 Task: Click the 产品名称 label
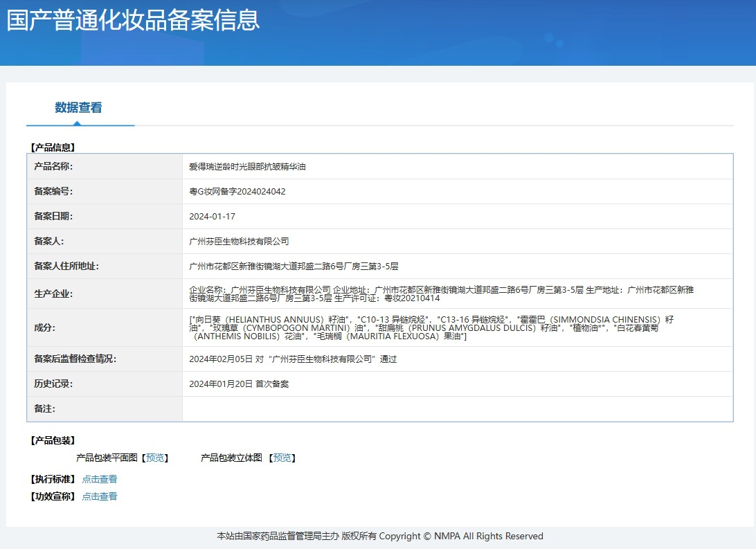click(53, 166)
